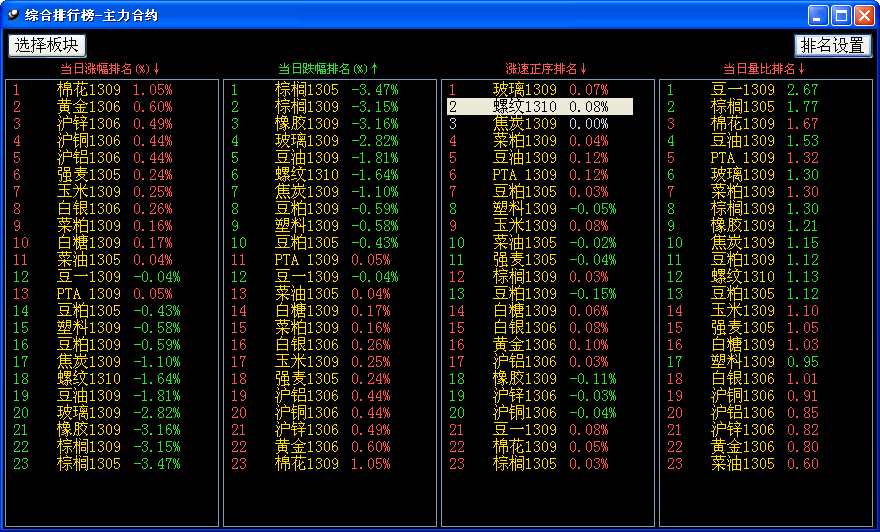Maximize the 综合排行榜 window
The image size is (880, 532).
(x=841, y=15)
